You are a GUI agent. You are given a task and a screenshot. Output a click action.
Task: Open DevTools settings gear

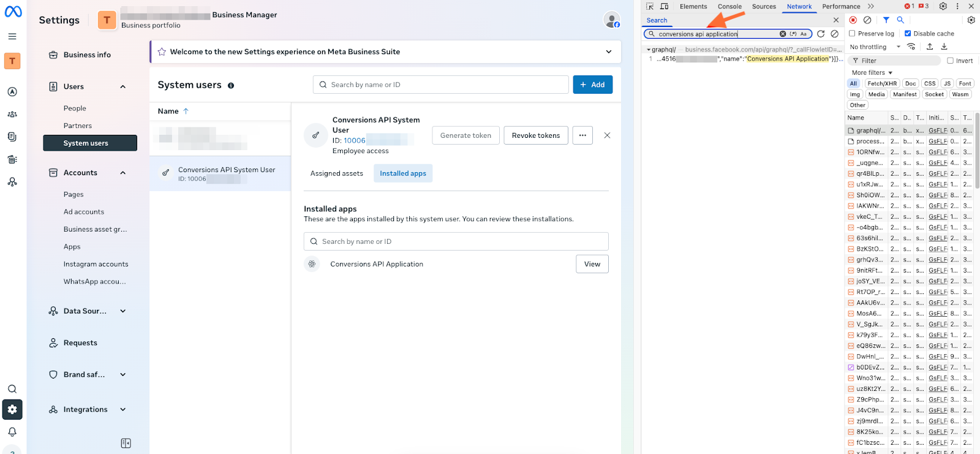943,6
